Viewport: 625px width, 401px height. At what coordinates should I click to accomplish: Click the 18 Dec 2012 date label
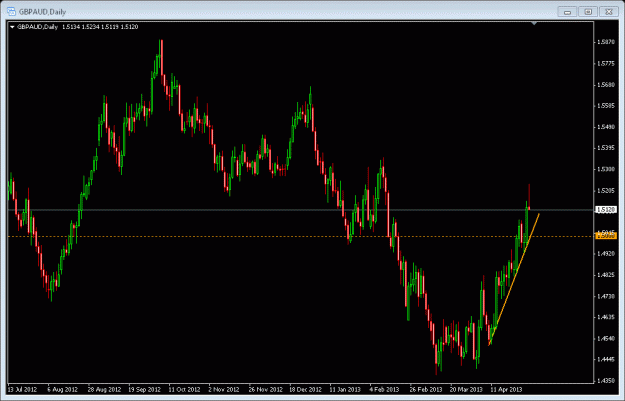305,389
